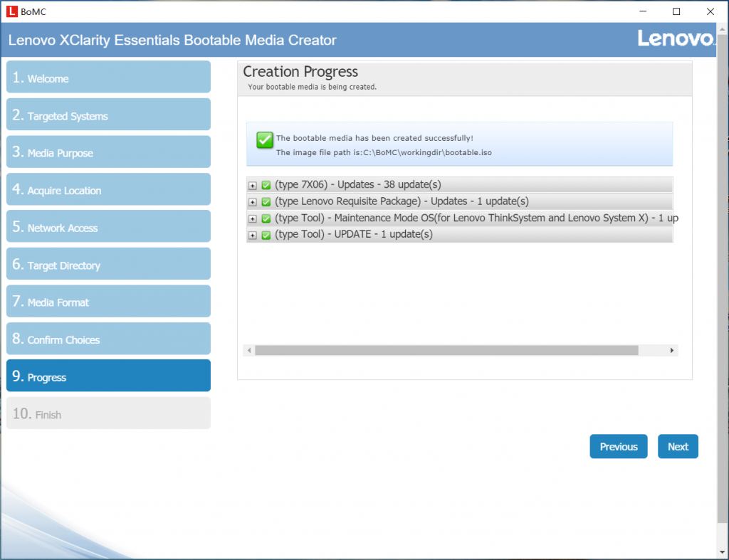Expand the type 7X06 updates row
This screenshot has width=729, height=560.
pyautogui.click(x=253, y=186)
